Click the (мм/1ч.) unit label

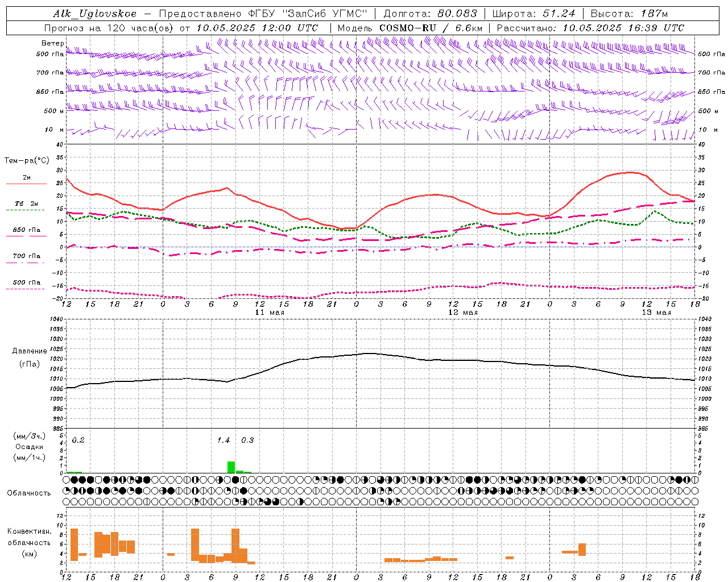pos(30,458)
